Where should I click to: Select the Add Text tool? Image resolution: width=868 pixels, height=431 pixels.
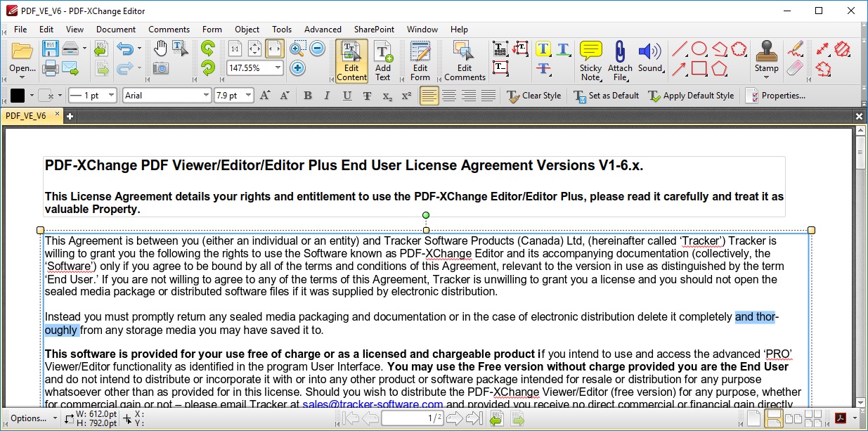(x=384, y=61)
